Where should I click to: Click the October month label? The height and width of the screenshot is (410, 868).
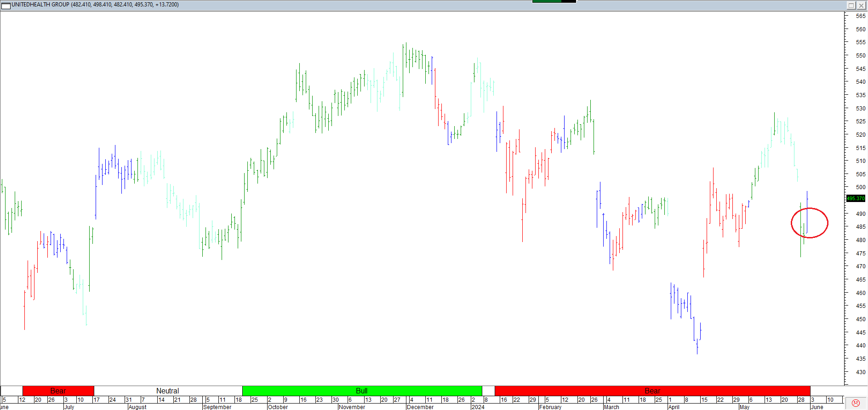tap(278, 407)
